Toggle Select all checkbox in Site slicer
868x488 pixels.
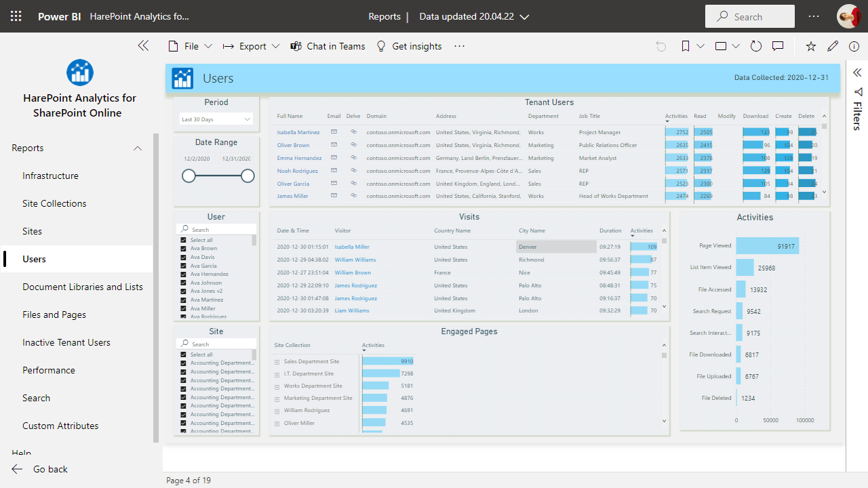click(x=183, y=354)
